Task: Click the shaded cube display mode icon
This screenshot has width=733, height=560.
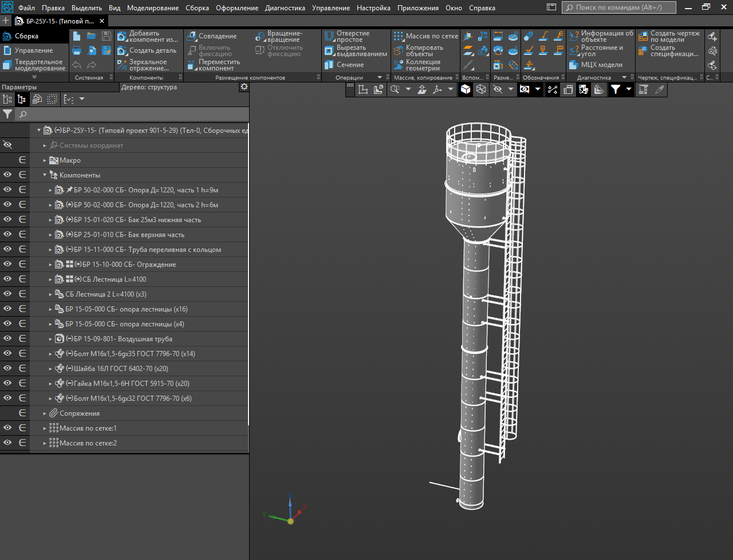Action: pos(466,89)
